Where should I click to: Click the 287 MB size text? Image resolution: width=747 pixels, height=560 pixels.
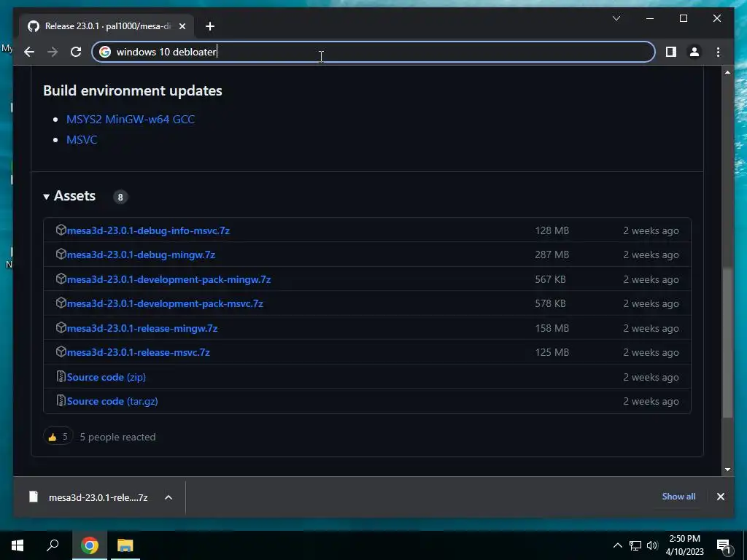tap(551, 254)
